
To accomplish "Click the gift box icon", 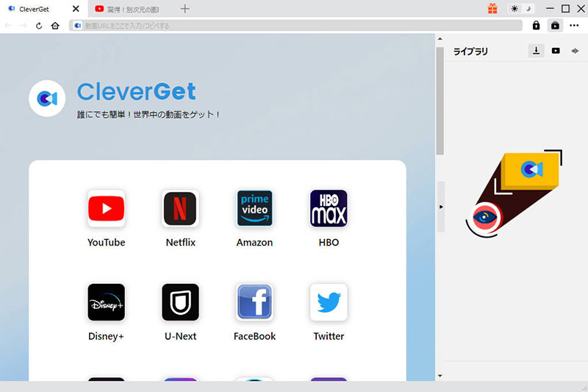I will click(492, 8).
